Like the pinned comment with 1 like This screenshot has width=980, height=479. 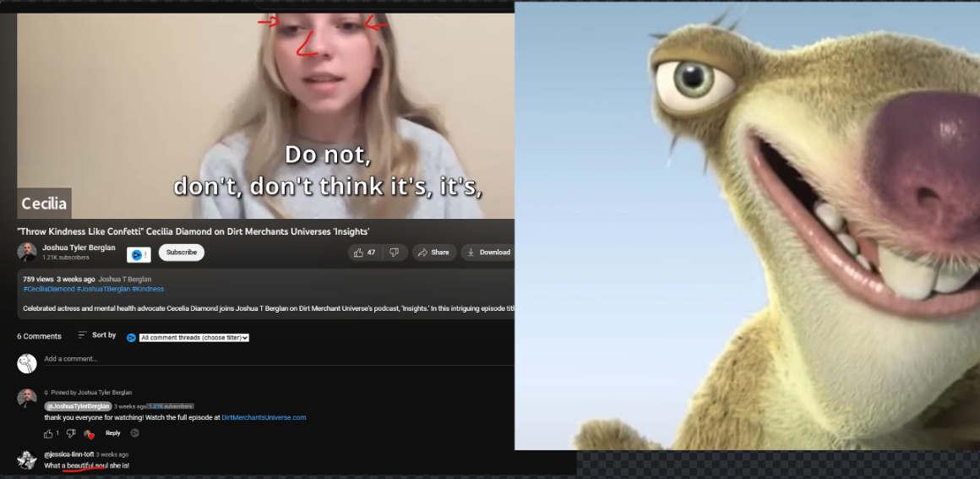49,433
